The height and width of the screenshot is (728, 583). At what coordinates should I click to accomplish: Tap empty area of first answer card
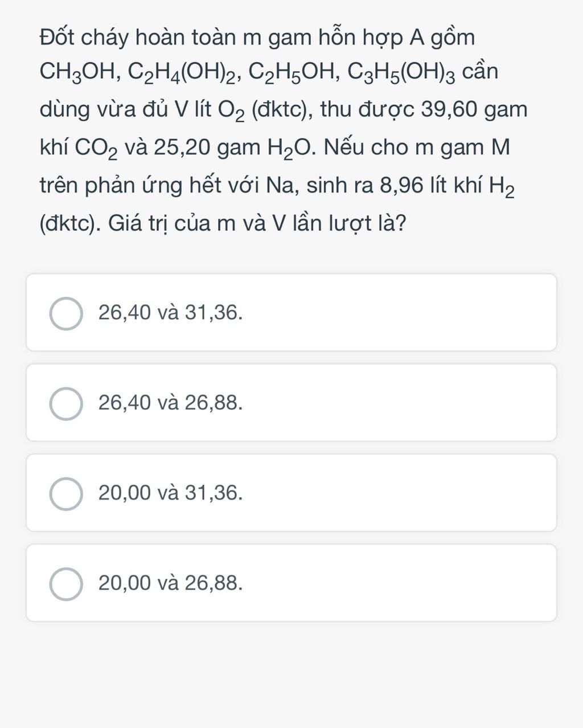(x=399, y=313)
